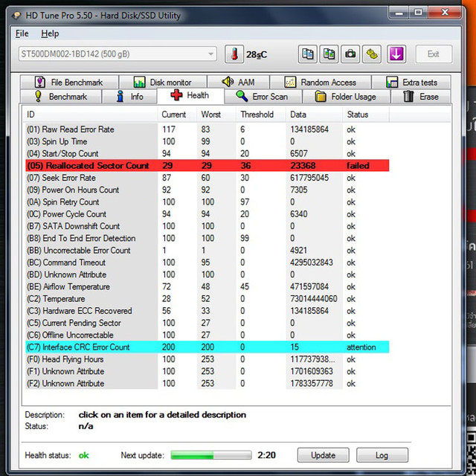Switch to the Extra tests tab
Screen dimensions: 476x476
click(411, 83)
